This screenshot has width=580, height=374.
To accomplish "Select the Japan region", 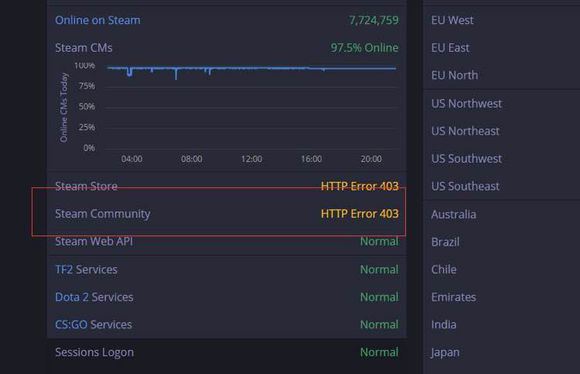I will point(445,353).
